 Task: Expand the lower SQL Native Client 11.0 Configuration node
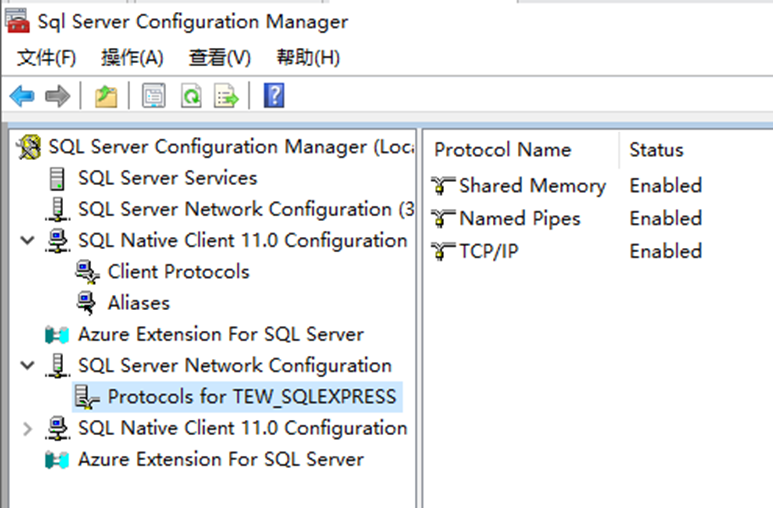pos(28,429)
